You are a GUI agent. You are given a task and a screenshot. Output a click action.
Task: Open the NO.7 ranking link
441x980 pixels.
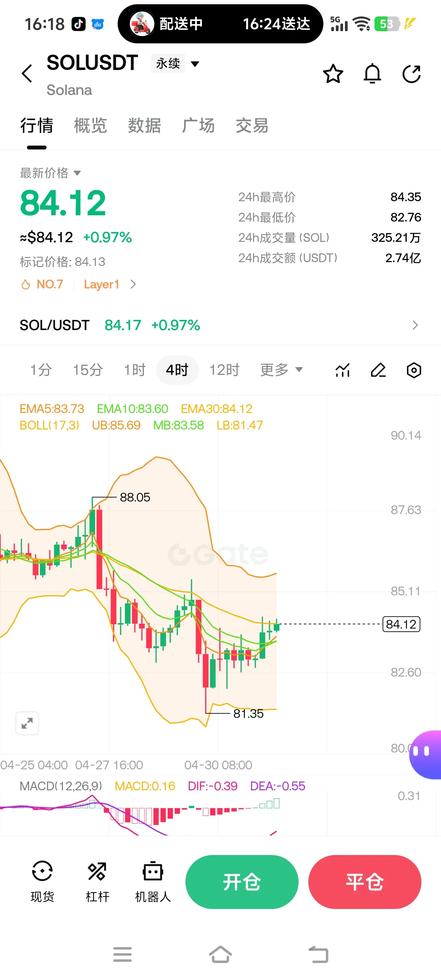[50, 284]
